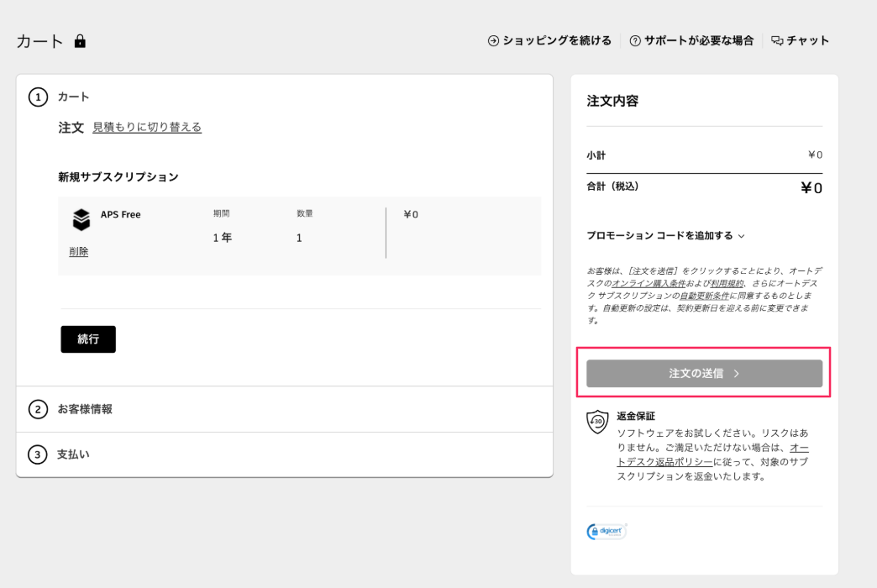Image resolution: width=877 pixels, height=588 pixels.
Task: Click the DigiCert security seal
Action: (x=604, y=531)
